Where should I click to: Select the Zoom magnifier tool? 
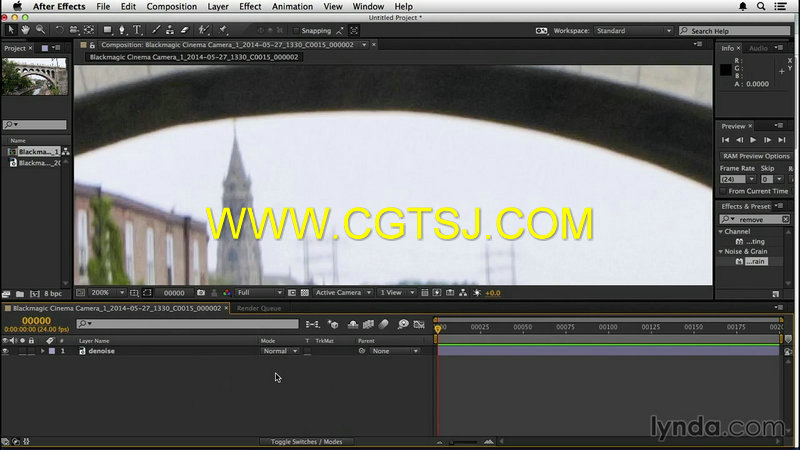(x=40, y=30)
